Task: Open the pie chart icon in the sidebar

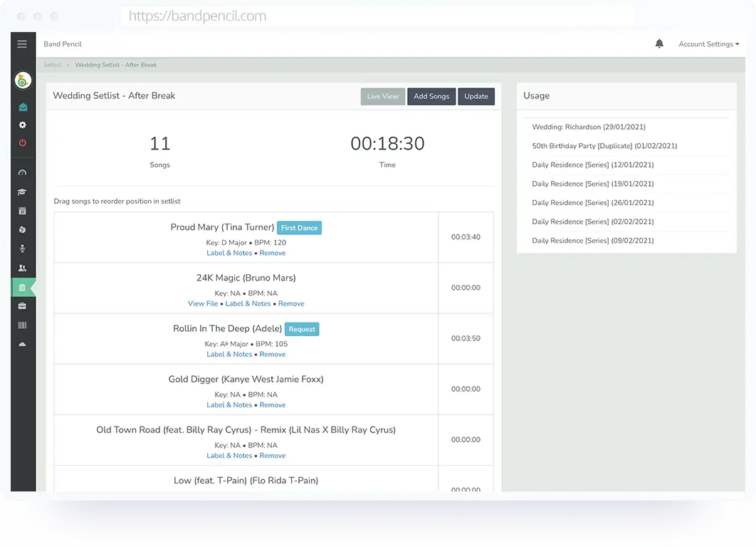Action: coord(22,229)
